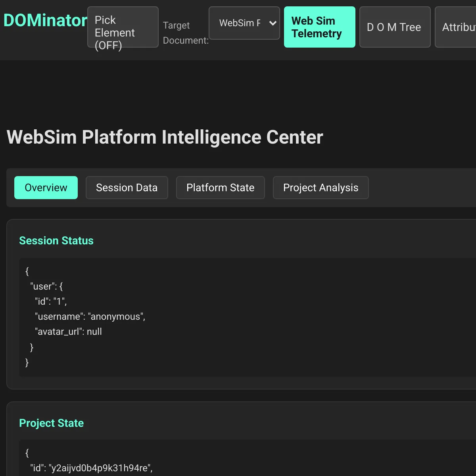
Task: Open the Platform State tab
Action: coord(221,188)
